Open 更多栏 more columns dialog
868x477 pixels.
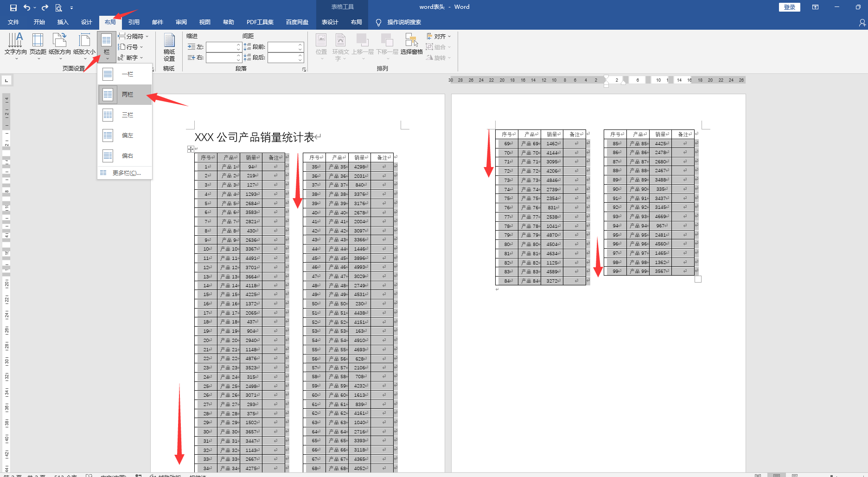[x=125, y=173]
